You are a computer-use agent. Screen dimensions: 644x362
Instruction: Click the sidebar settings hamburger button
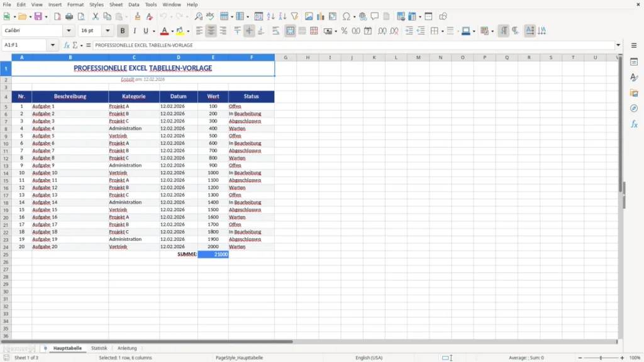click(x=634, y=45)
